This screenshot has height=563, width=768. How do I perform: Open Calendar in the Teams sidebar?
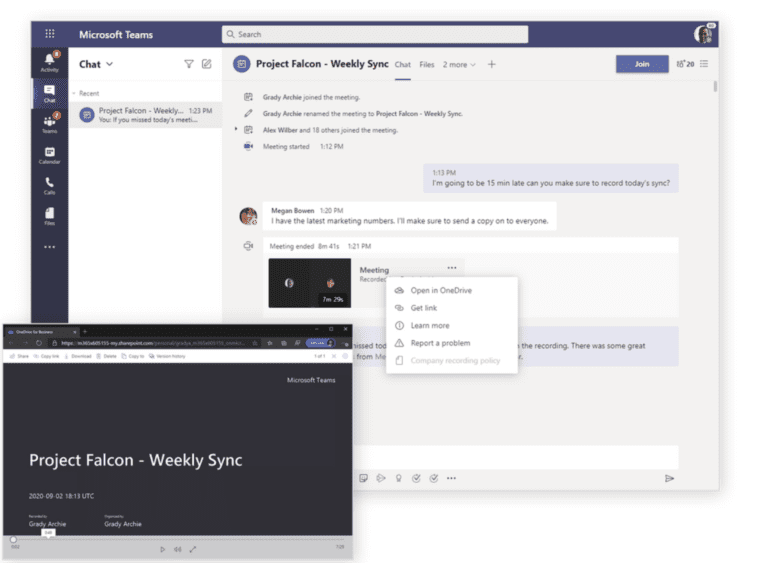coord(49,155)
